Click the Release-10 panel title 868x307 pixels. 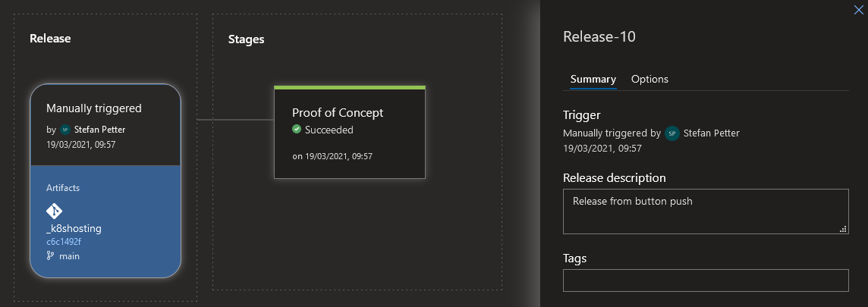point(599,37)
